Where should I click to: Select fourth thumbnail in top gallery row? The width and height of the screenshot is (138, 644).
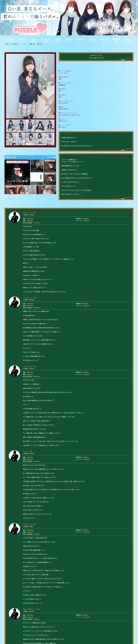(x=40, y=126)
